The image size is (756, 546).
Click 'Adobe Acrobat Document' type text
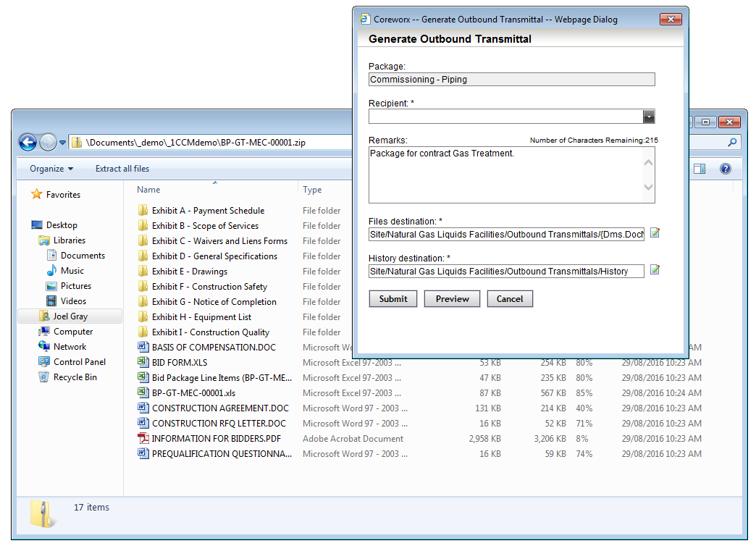tap(353, 439)
